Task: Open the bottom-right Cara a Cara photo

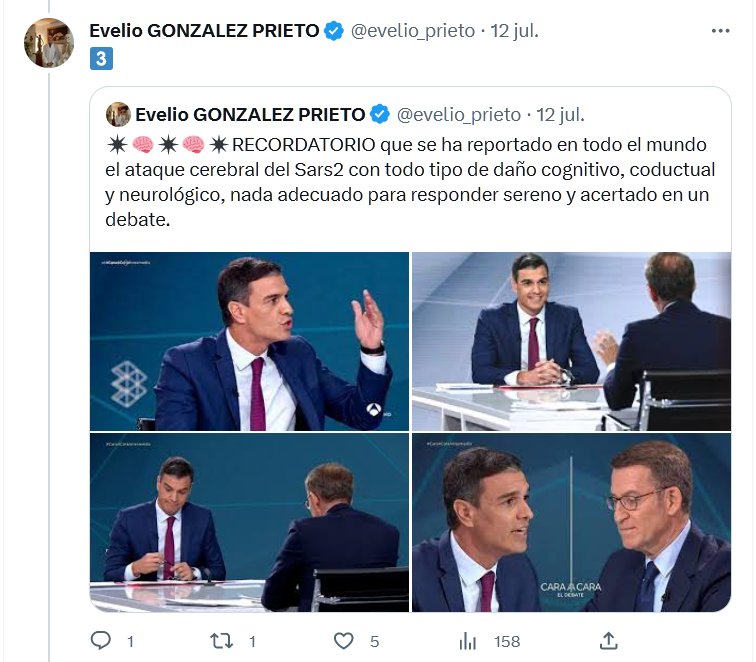Action: 571,522
